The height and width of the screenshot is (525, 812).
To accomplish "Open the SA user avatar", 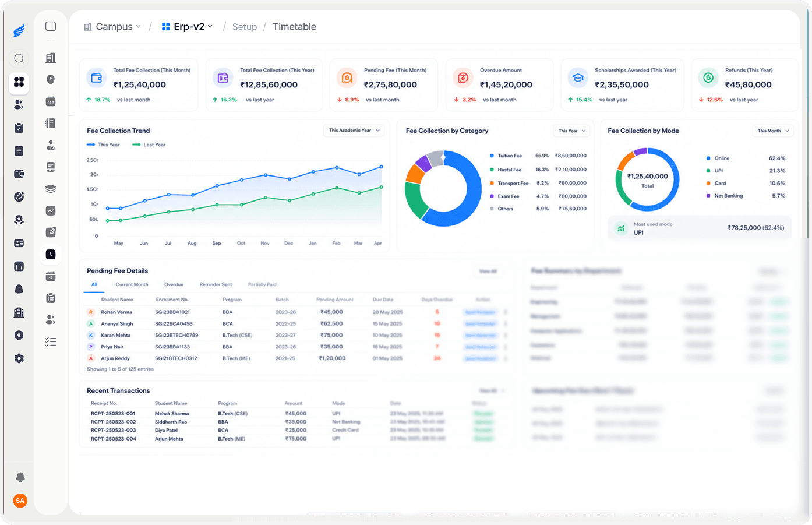I will point(20,501).
